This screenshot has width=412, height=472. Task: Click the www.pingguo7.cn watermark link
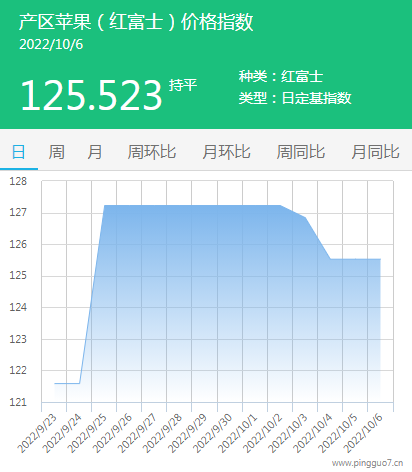(367, 463)
